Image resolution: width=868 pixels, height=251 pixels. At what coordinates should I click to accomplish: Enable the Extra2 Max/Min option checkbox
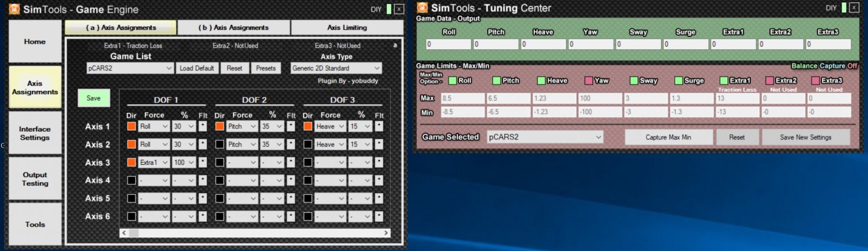coord(769,80)
